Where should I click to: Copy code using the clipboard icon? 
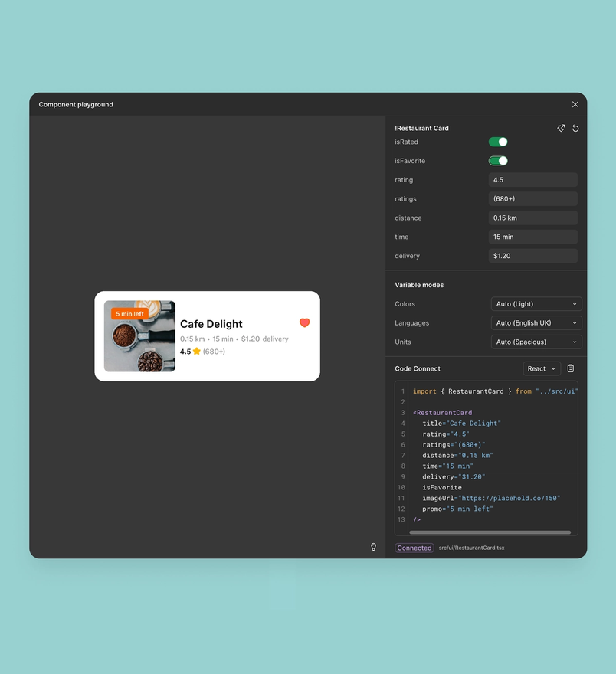pos(570,368)
